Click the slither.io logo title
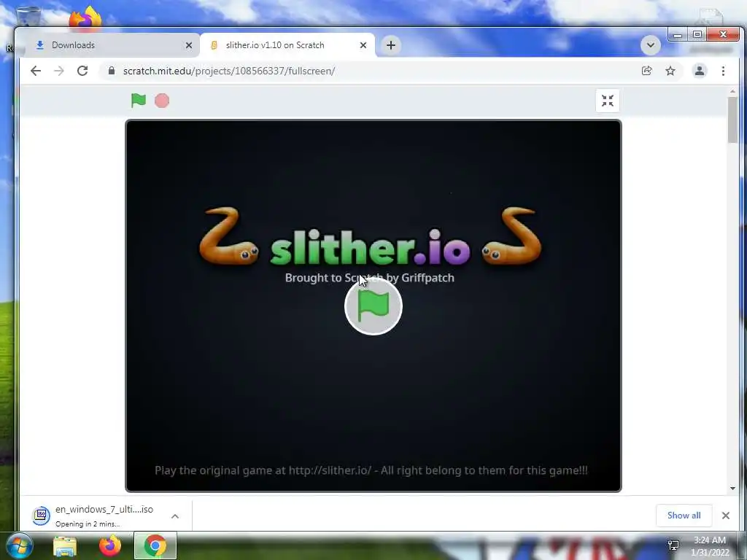 coord(370,248)
